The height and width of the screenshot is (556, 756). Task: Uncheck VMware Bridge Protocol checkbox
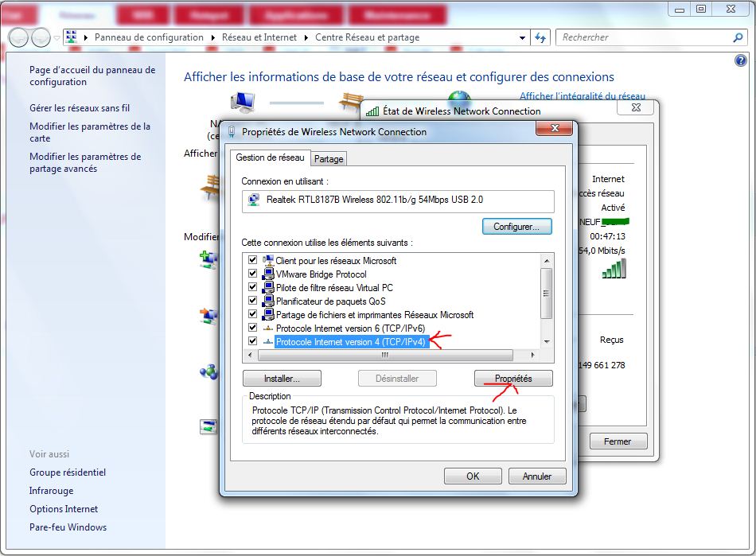252,273
